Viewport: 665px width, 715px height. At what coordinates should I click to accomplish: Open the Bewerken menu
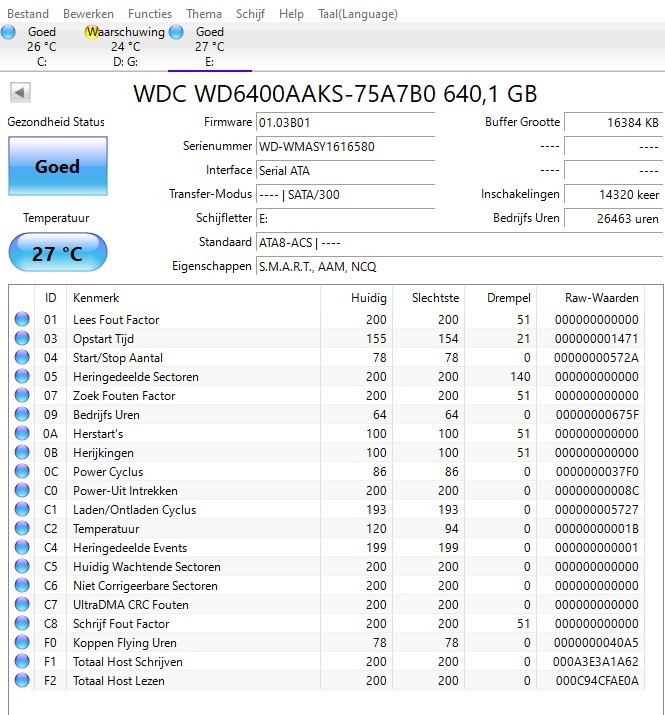point(88,14)
